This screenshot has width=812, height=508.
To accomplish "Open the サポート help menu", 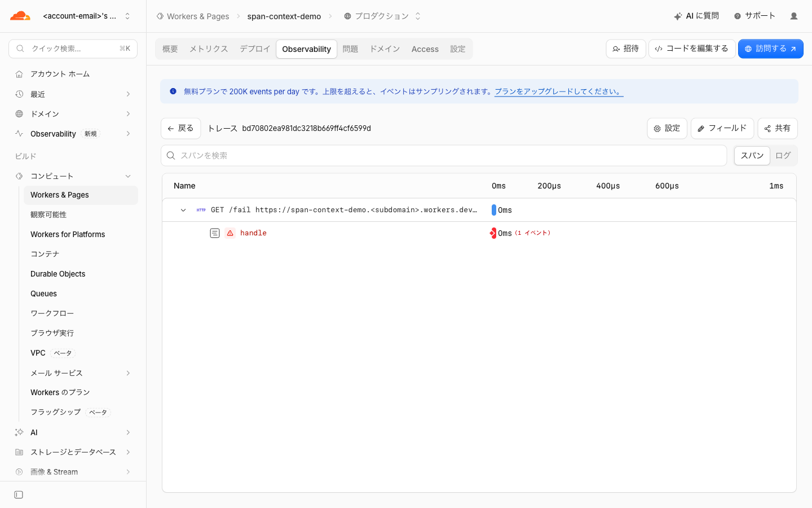I will [754, 16].
